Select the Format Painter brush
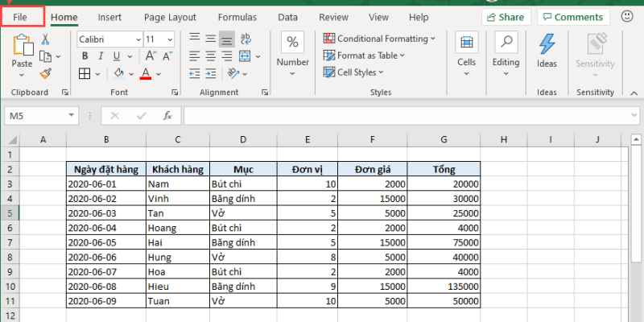 [x=45, y=73]
